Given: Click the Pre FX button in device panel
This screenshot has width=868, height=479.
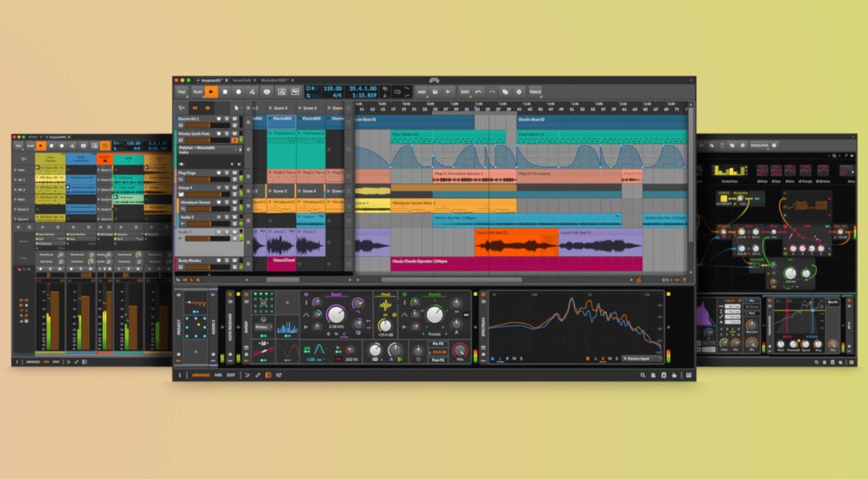Looking at the screenshot, I should 438,344.
